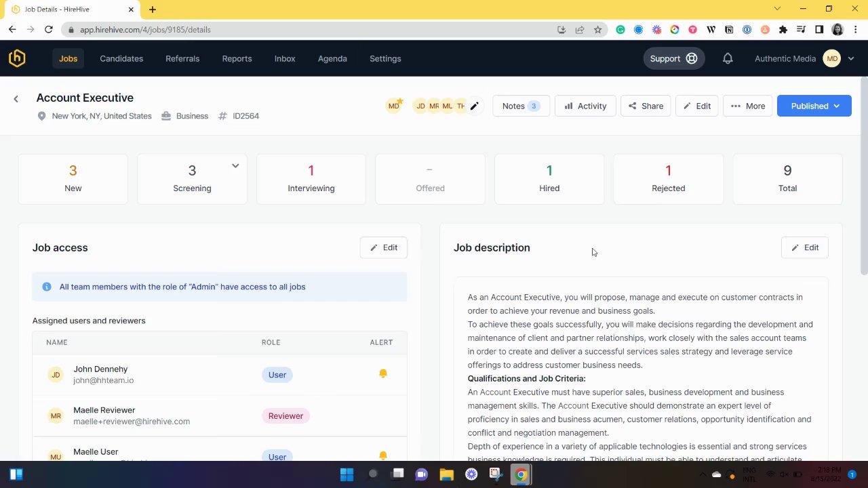
Task: Click the HireHive logo
Action: pyautogui.click(x=17, y=58)
